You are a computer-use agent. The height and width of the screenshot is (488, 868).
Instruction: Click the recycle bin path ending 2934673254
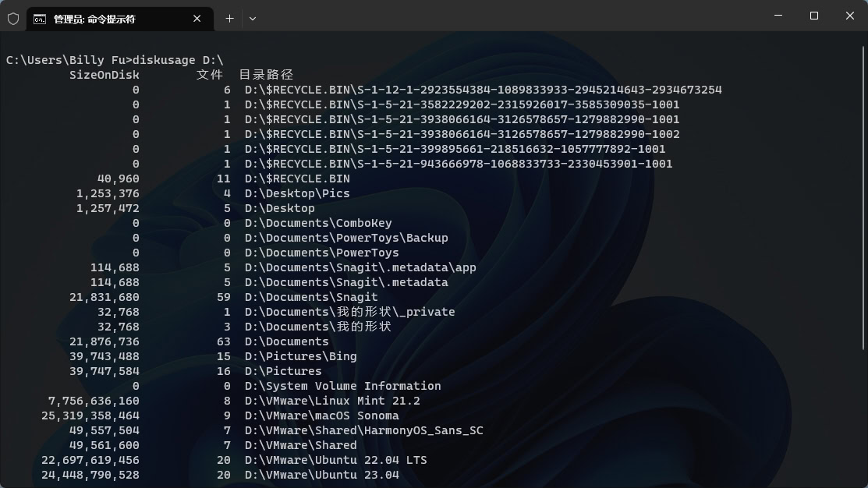[x=484, y=90]
